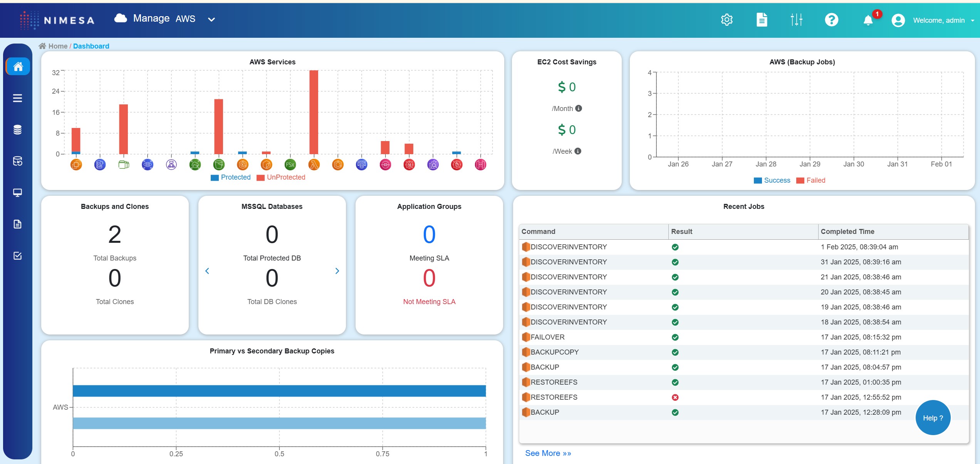Click the '17 Jan 2025, 12:28:09 pm' completed time
The height and width of the screenshot is (464, 980).
[x=861, y=412]
